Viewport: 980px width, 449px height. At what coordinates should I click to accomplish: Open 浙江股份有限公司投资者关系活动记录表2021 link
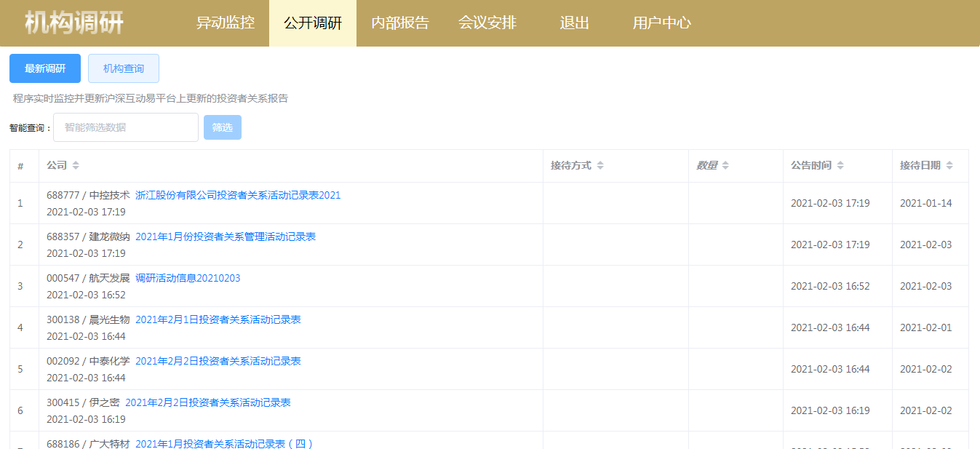[x=238, y=195]
